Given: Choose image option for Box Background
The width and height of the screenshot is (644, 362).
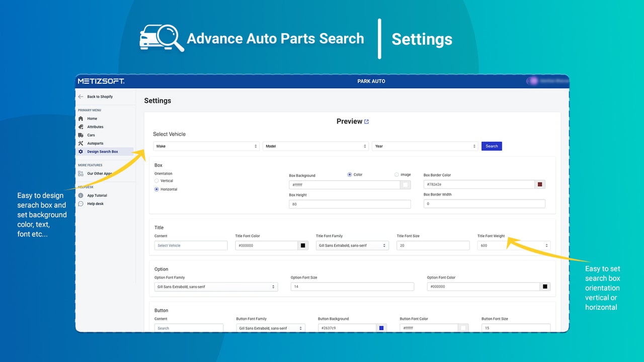Looking at the screenshot, I should click(x=396, y=174).
